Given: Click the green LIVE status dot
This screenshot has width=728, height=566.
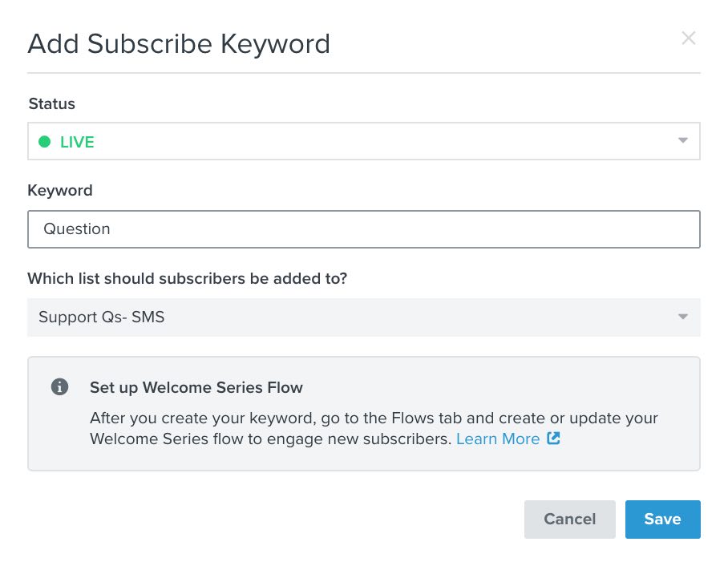Looking at the screenshot, I should pos(46,142).
